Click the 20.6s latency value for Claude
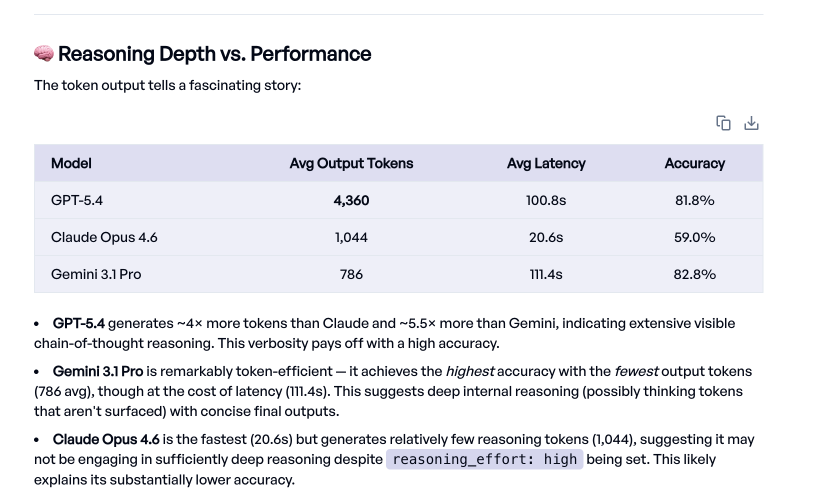The height and width of the screenshot is (504, 816). tap(545, 237)
